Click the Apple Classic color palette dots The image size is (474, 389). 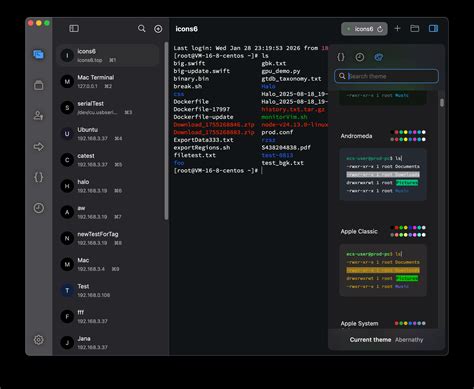tap(408, 231)
